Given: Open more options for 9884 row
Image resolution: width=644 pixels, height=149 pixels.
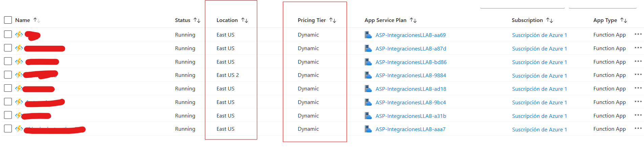Looking at the screenshot, I should click(638, 74).
